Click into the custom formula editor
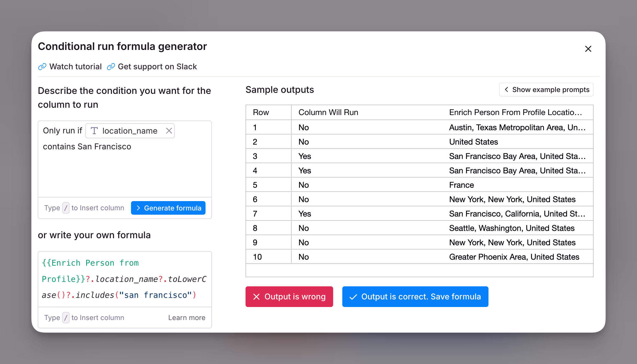The image size is (637, 364). pyautogui.click(x=124, y=279)
